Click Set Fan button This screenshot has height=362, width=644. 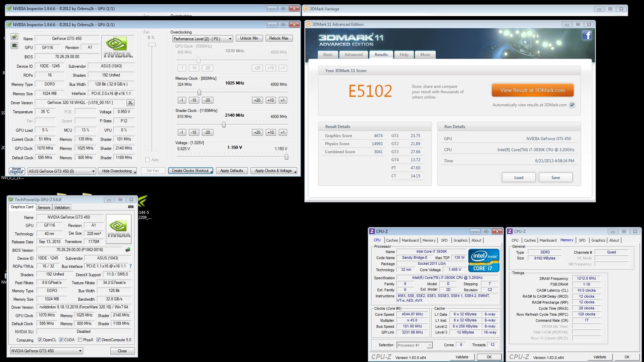(153, 171)
